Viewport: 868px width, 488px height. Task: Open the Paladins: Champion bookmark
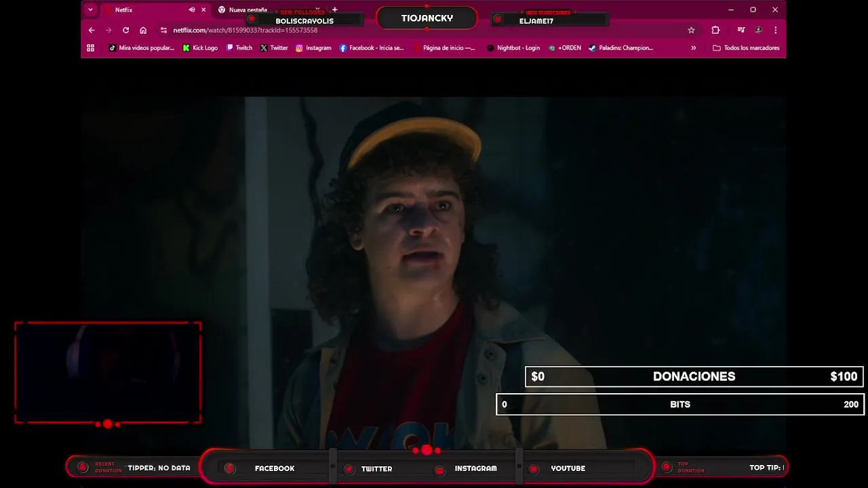tap(620, 48)
